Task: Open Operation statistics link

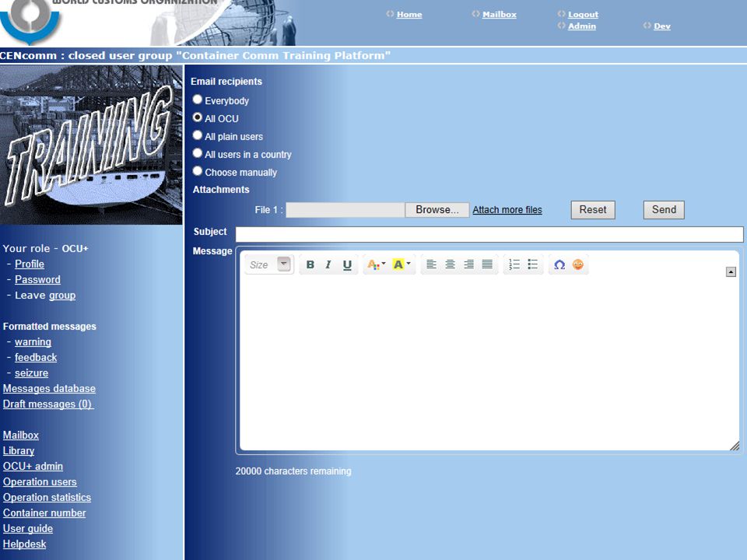Action: [x=47, y=498]
